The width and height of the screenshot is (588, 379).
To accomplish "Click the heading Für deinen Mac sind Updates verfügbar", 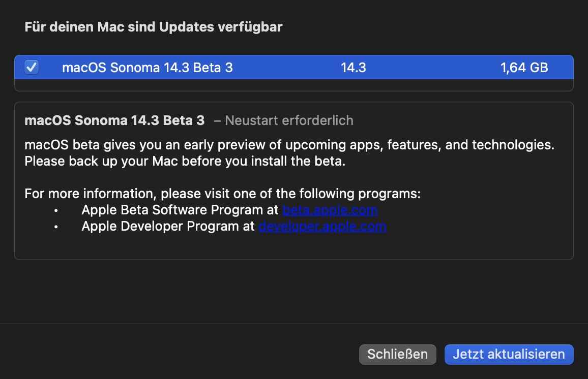I will 153,27.
